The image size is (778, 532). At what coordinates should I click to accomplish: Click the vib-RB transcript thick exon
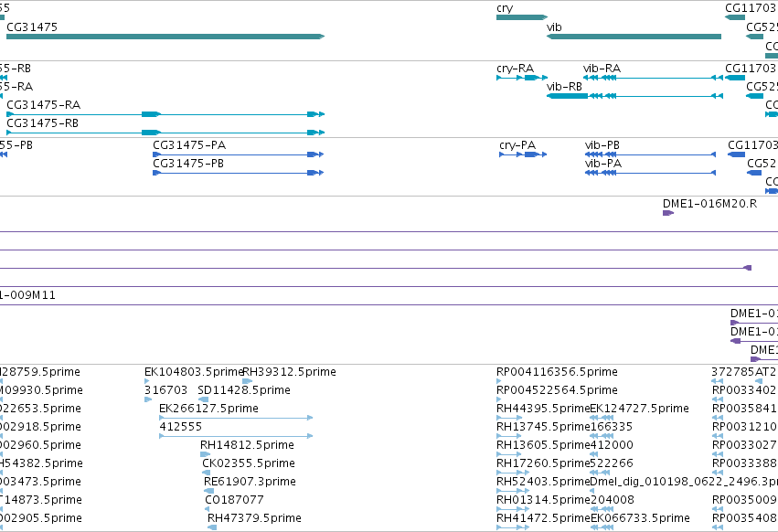point(567,96)
